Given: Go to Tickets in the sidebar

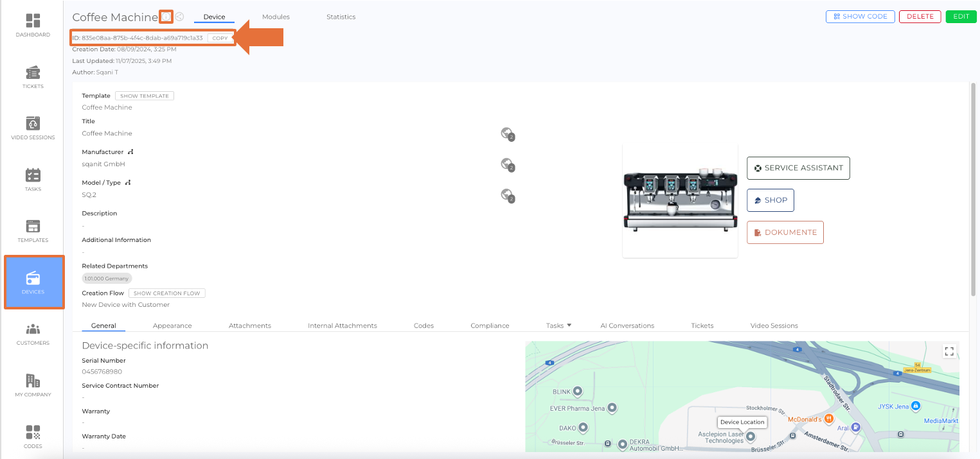Looking at the screenshot, I should (x=33, y=77).
